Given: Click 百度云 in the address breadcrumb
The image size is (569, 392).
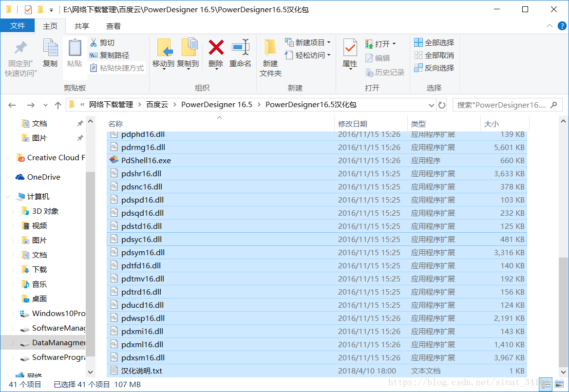Looking at the screenshot, I should click(157, 104).
